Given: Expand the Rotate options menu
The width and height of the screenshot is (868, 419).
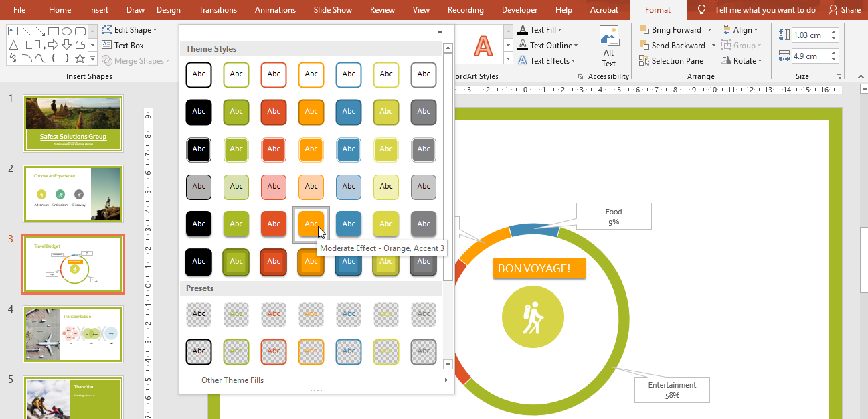Looking at the screenshot, I should 743,61.
